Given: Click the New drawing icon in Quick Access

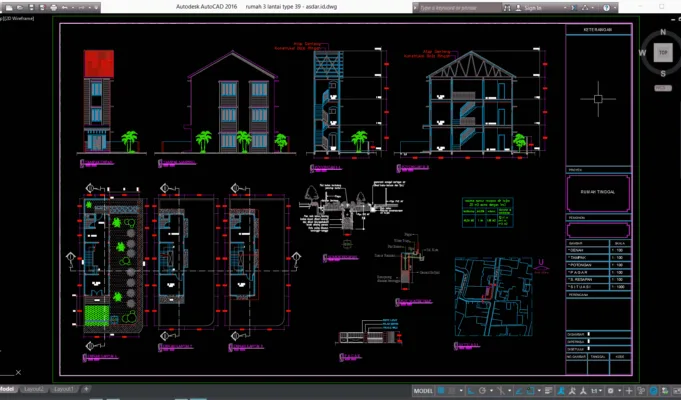Looking at the screenshot, I should [9, 7].
